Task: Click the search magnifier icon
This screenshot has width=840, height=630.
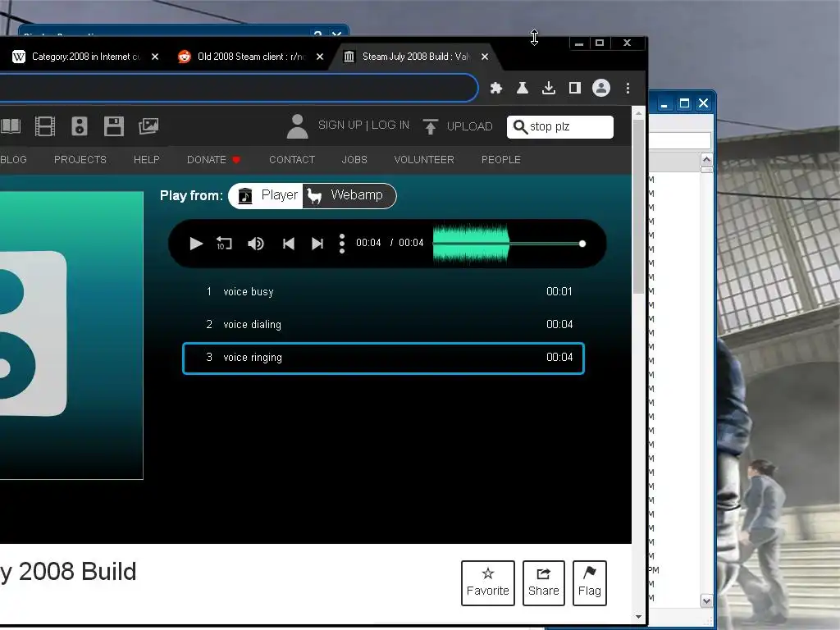Action: 520,127
